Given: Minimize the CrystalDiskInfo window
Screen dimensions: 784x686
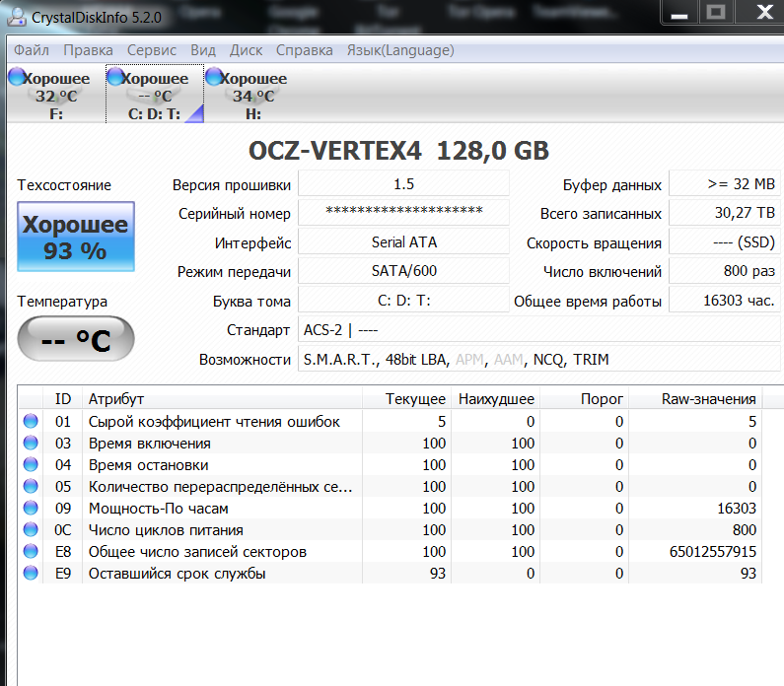Looking at the screenshot, I should (679, 12).
